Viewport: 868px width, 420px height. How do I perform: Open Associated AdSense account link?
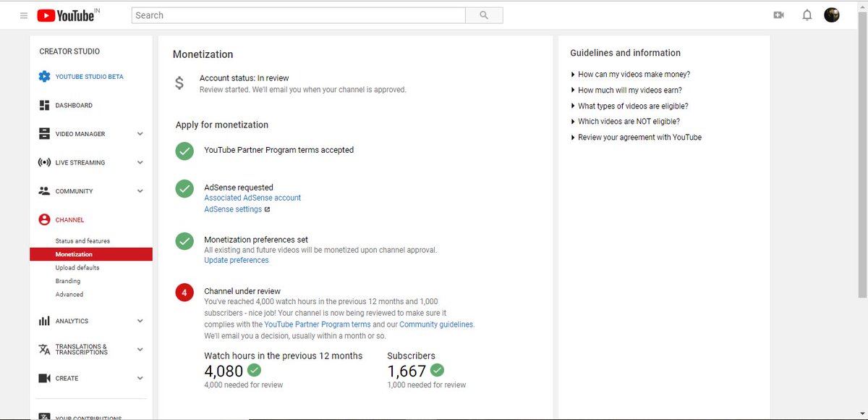coord(252,198)
